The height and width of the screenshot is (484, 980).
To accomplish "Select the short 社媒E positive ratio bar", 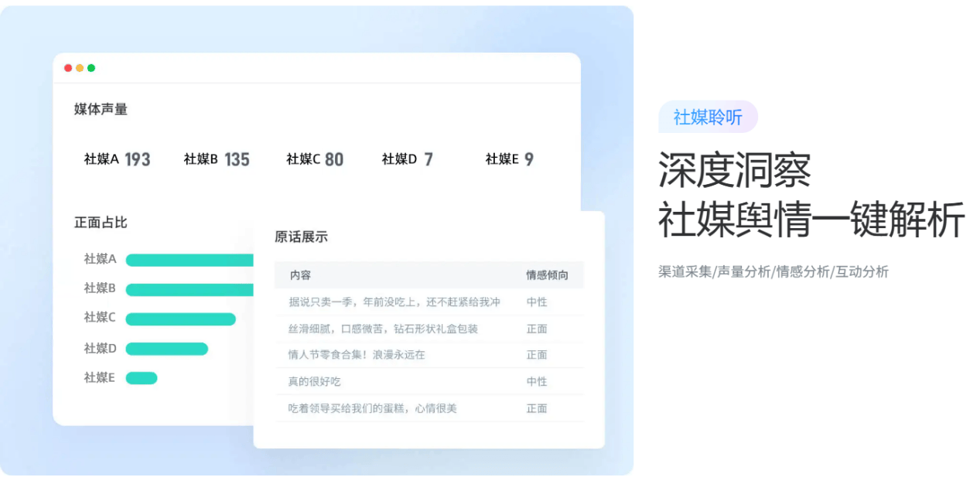I will 142,378.
